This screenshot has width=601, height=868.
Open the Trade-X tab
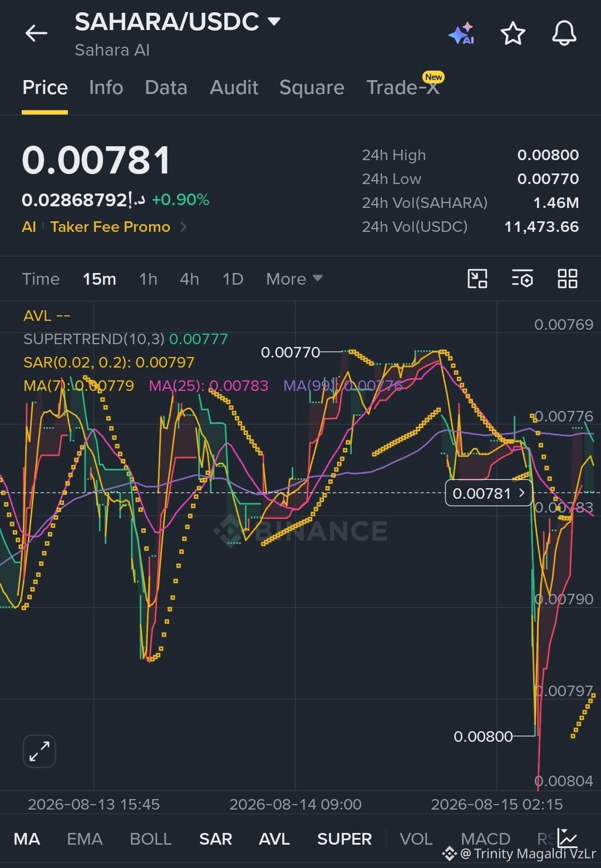pos(403,87)
